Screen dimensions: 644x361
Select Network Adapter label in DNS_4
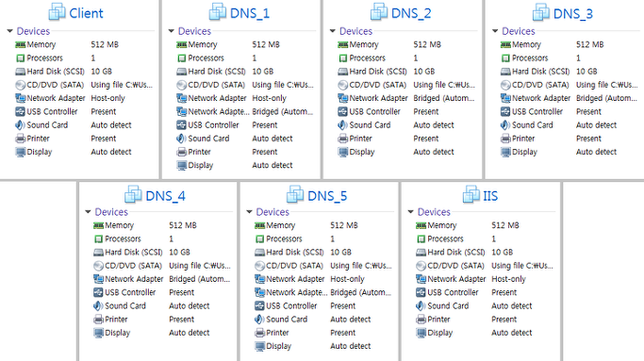tap(134, 279)
